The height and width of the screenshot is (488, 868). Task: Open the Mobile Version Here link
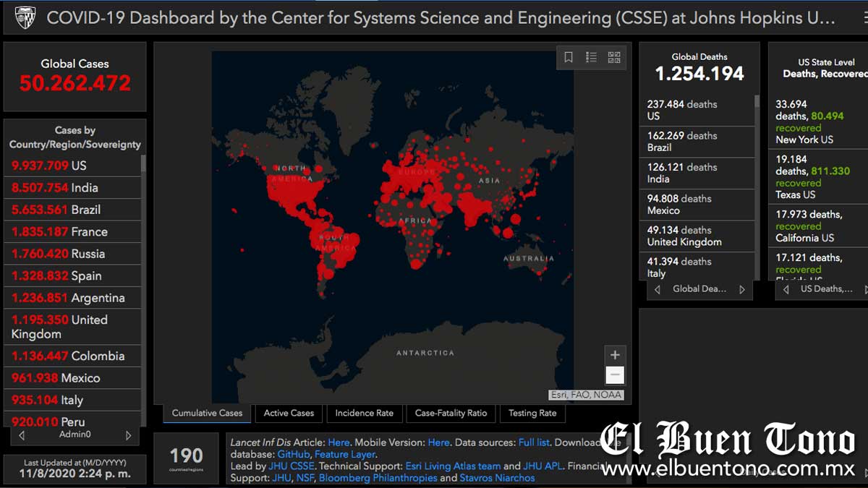[x=438, y=442]
